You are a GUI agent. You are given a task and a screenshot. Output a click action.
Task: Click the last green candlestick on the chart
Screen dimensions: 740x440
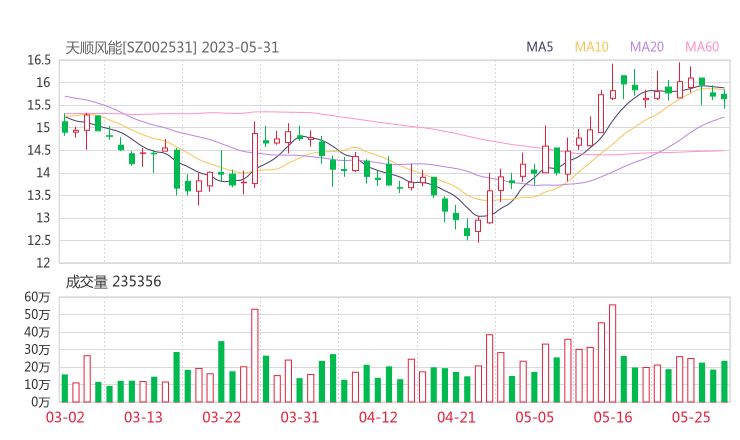point(724,98)
